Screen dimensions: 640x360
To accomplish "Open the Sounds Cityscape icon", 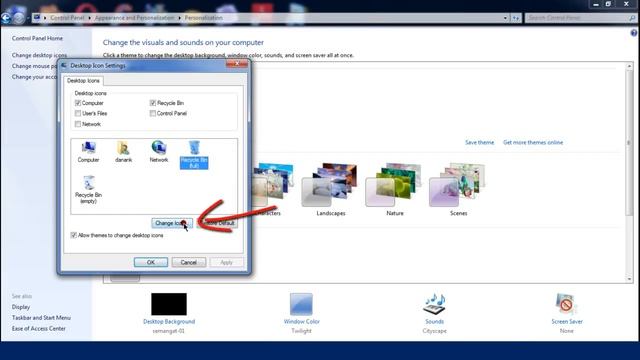I will pyautogui.click(x=434, y=304).
